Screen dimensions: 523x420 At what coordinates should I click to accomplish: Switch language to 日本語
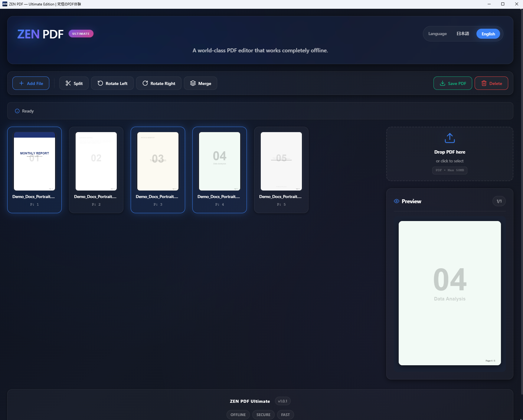(x=463, y=34)
